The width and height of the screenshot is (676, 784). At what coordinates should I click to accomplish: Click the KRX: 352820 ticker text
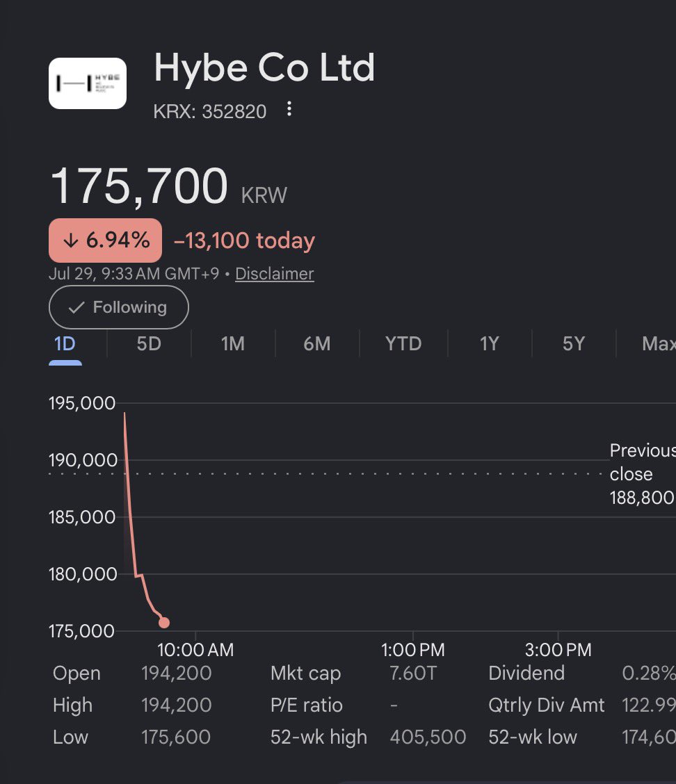pos(209,111)
